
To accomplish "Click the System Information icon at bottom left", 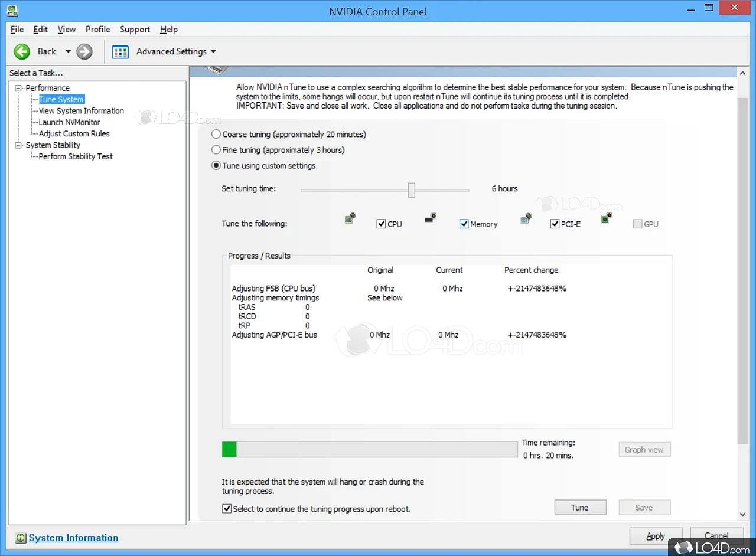I will click(x=21, y=538).
